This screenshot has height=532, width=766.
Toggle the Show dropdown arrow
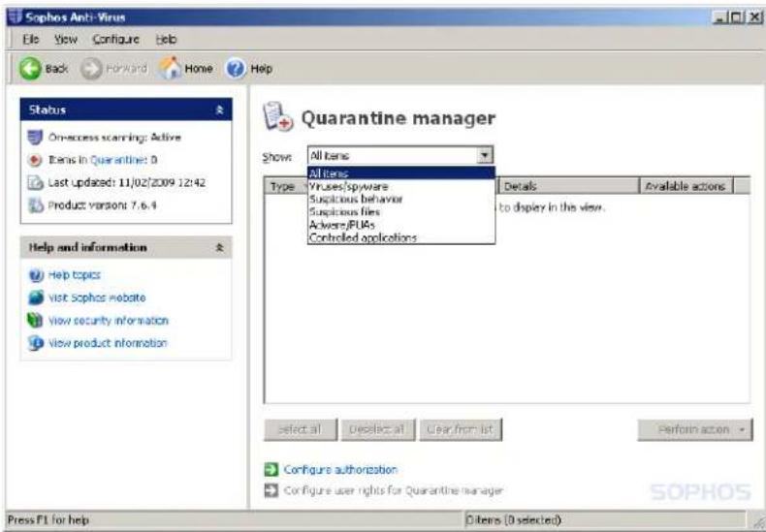pos(484,155)
